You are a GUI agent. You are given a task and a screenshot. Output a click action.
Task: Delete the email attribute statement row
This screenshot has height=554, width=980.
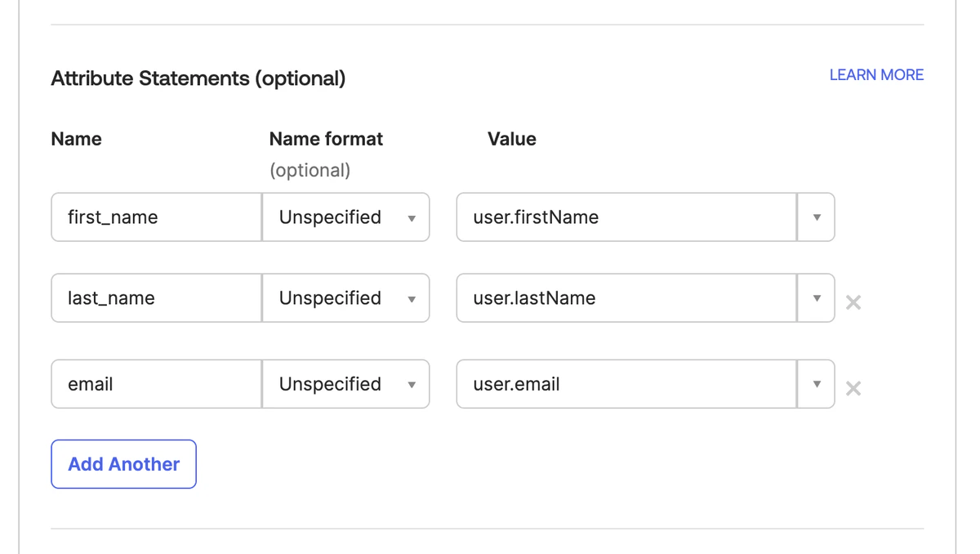click(x=853, y=388)
